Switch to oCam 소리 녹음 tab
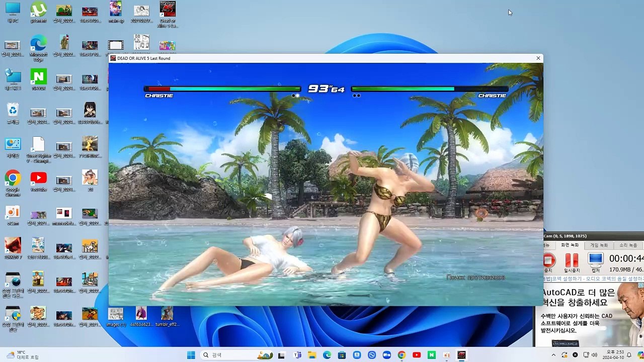 (x=627, y=245)
